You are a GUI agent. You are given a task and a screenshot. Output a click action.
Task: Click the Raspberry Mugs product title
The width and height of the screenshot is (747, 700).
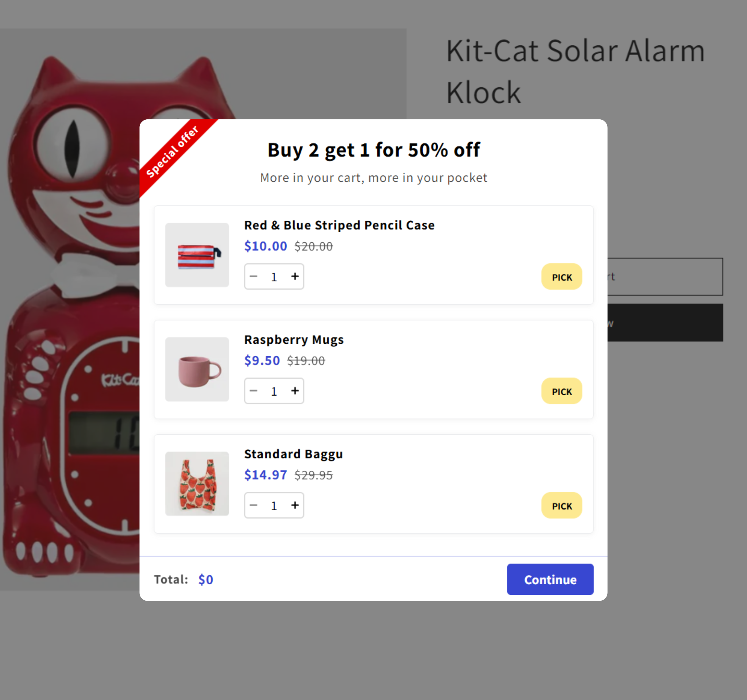294,339
